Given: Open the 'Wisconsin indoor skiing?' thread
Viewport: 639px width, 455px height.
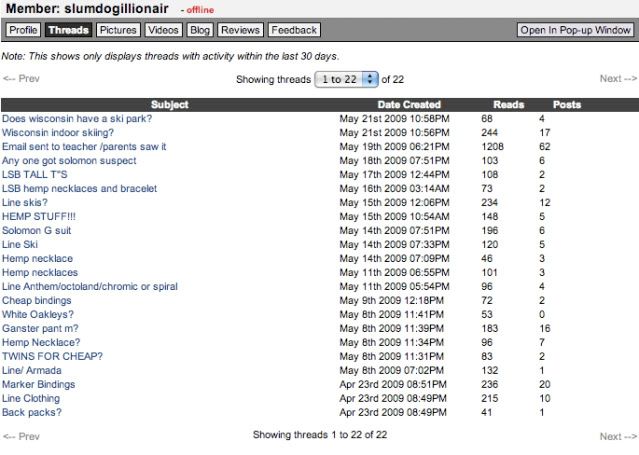Looking at the screenshot, I should coord(58,132).
